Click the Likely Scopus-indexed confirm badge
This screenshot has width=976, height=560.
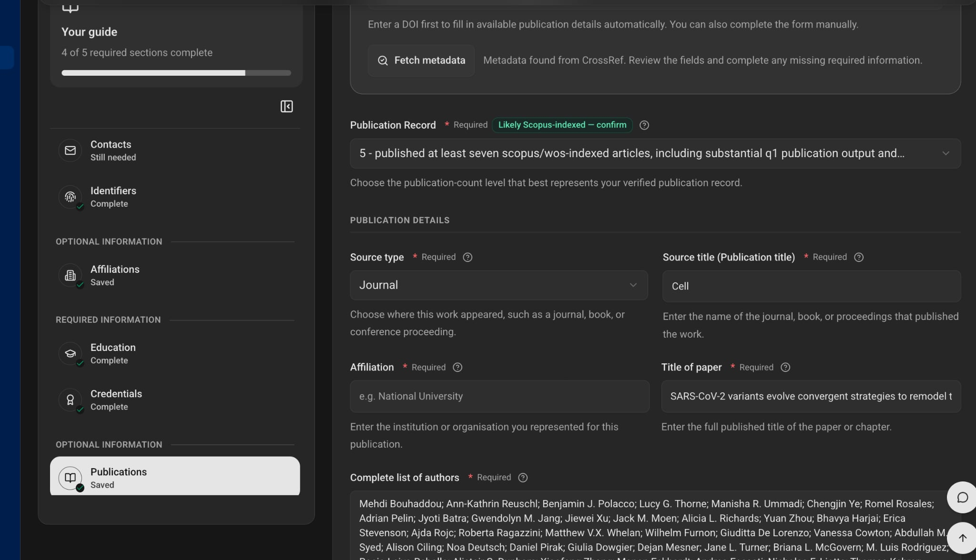pyautogui.click(x=562, y=125)
